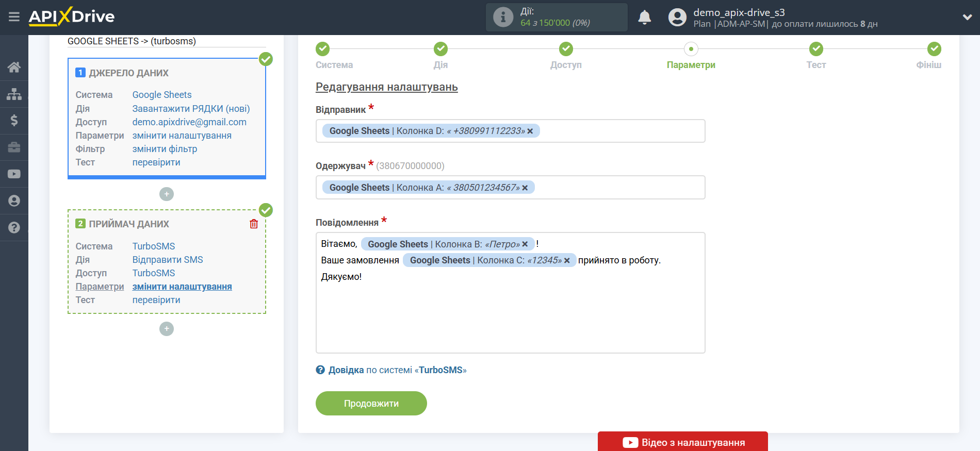
Task: Click Завантажити РЯДКИ (нові) link
Action: point(191,109)
